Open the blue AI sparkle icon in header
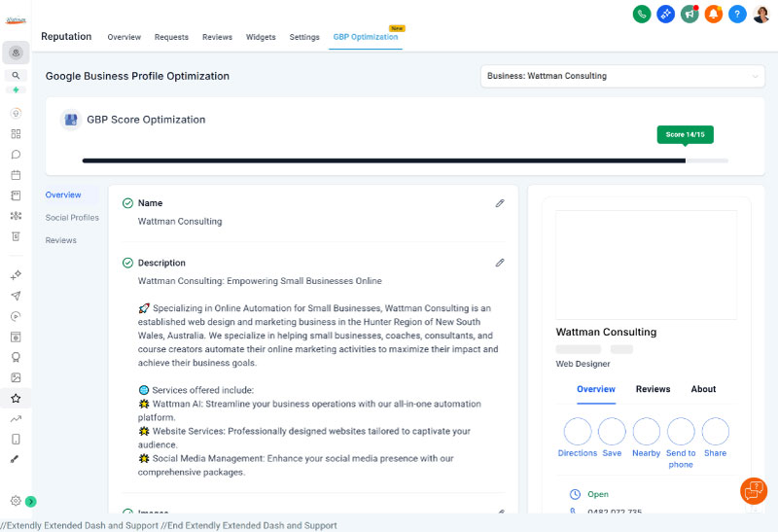Image resolution: width=778 pixels, height=532 pixels. pyautogui.click(x=665, y=14)
